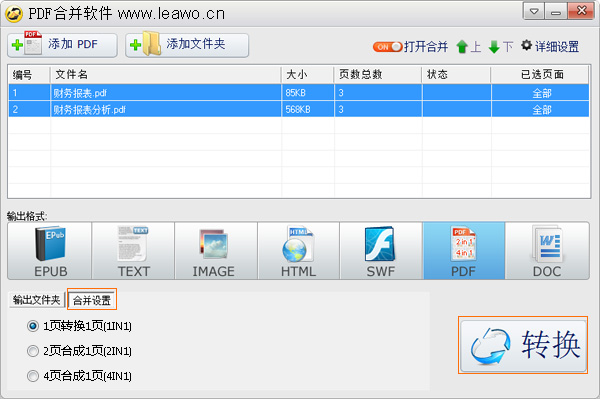600x399 pixels.
Task: Select file row 财务报表.pdf
Action: coord(298,93)
